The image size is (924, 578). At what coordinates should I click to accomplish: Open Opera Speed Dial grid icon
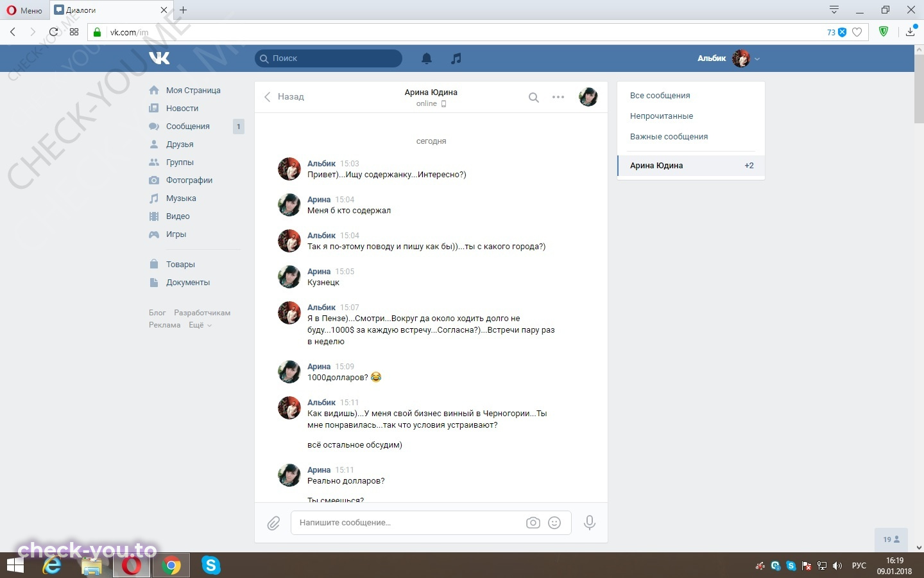(x=74, y=31)
